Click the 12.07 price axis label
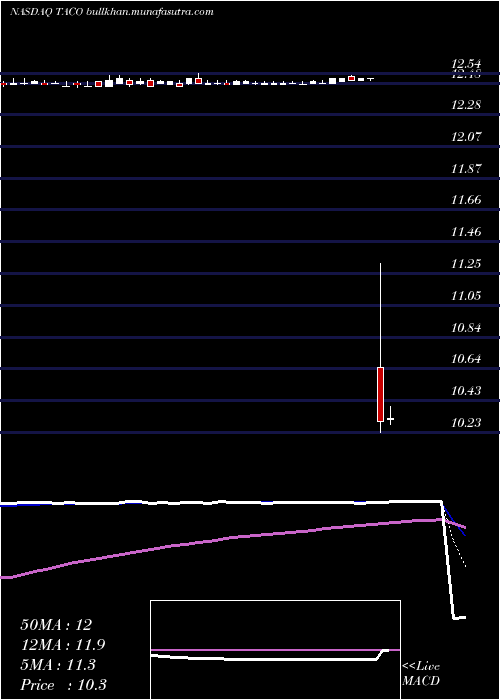The height and width of the screenshot is (700, 500). (x=466, y=136)
